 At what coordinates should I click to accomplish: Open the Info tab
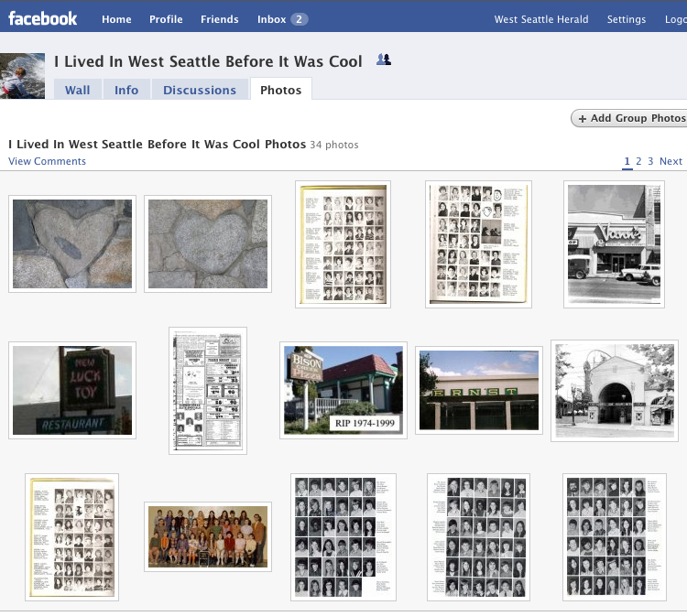[126, 90]
